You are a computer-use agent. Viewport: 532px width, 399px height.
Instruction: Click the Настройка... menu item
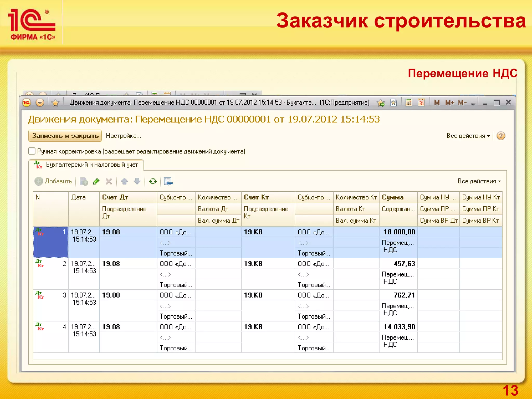123,136
